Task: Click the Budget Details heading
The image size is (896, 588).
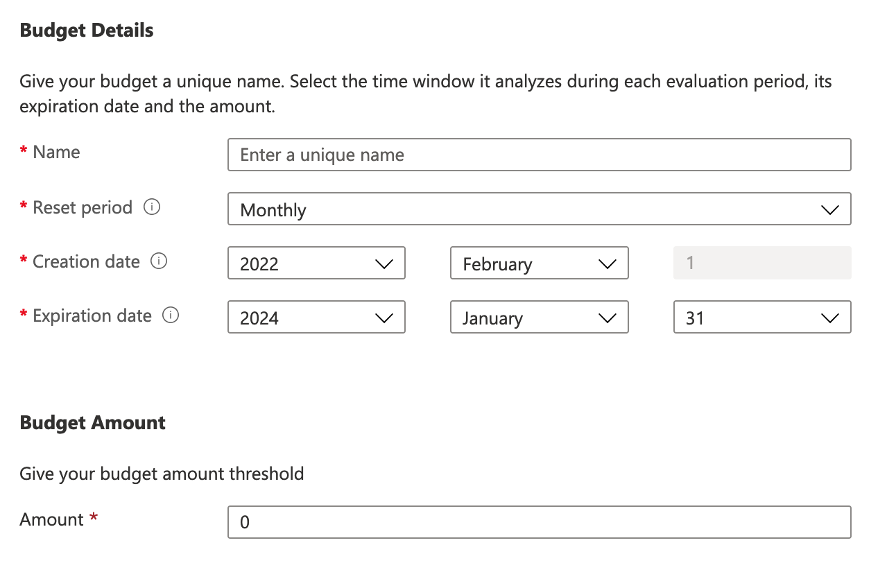Action: tap(87, 31)
